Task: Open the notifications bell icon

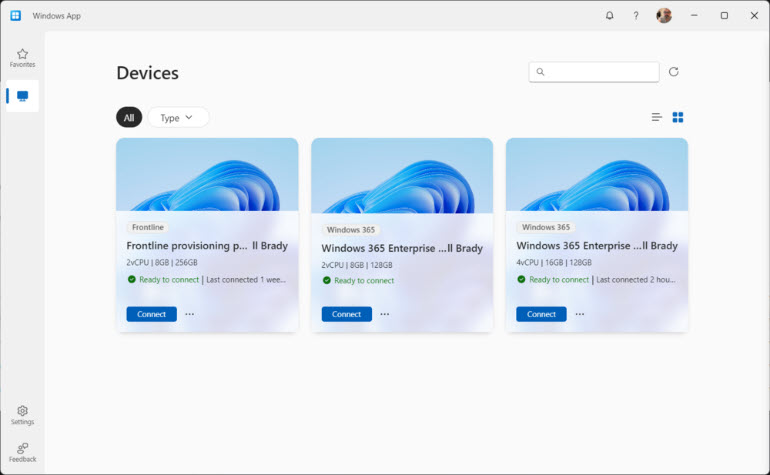Action: [610, 15]
